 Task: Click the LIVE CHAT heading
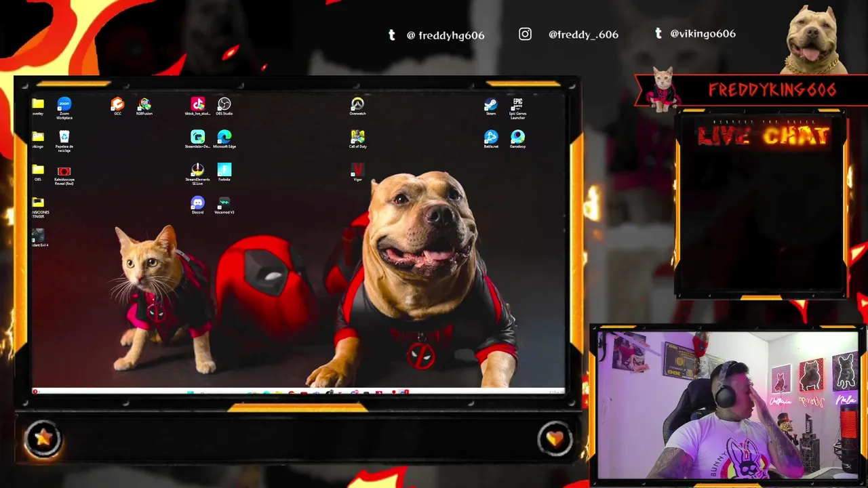[x=764, y=136]
